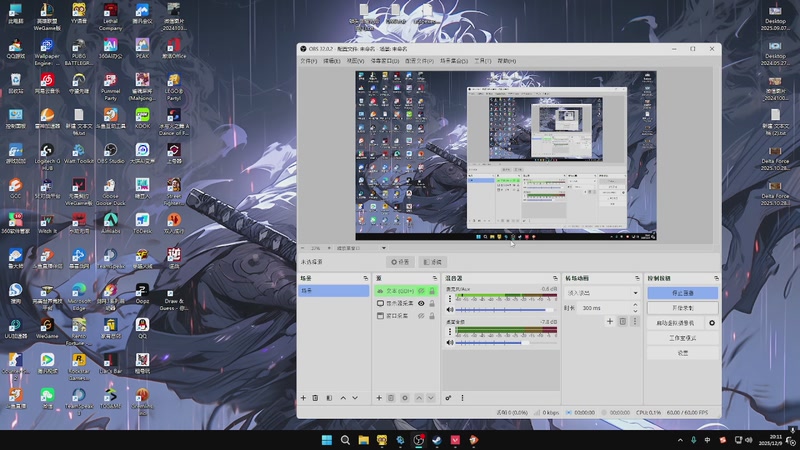Pop out the sources dock panel icon
The image size is (800, 450).
tap(435, 278)
